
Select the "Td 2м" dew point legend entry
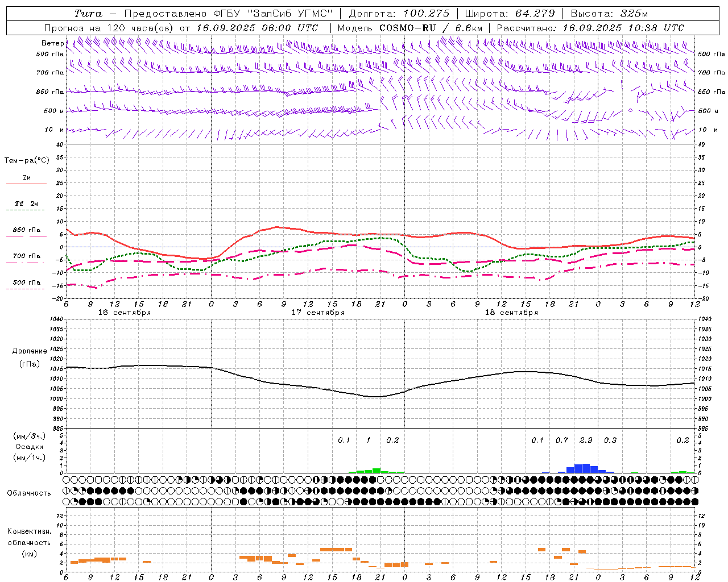coord(26,205)
